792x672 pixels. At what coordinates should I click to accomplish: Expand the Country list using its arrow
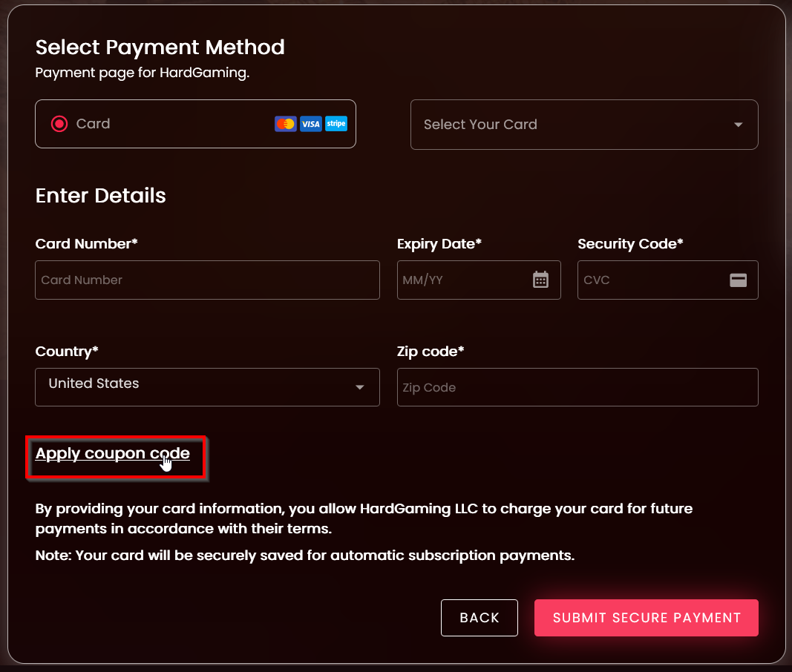point(360,387)
